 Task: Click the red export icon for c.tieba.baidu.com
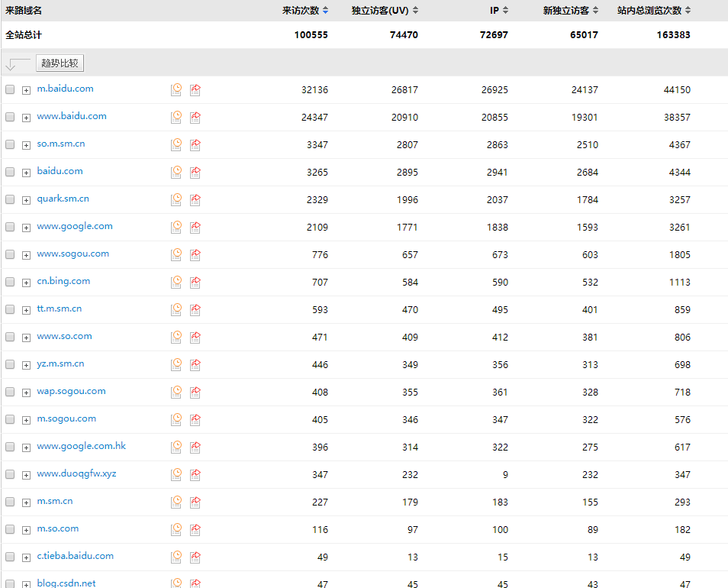195,557
